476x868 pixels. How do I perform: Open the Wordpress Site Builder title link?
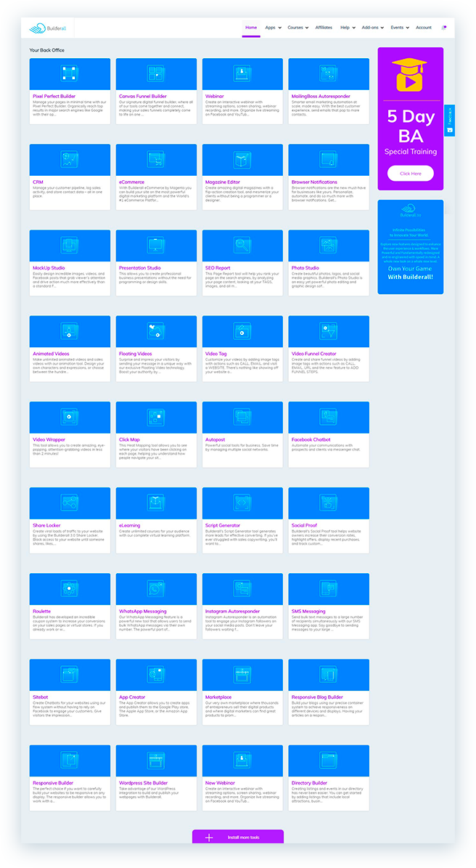[x=143, y=783]
